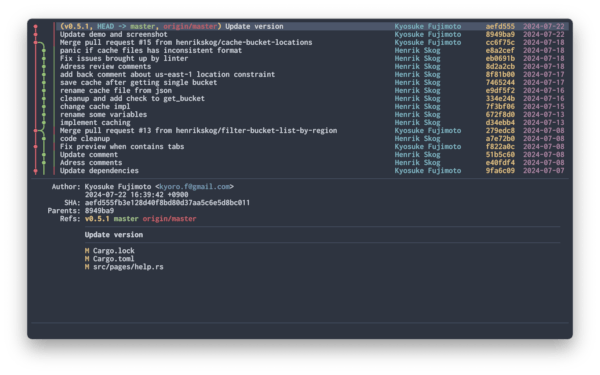Image resolution: width=600 pixels, height=375 pixels.
Task: Select the Cargo.toml changed file
Action: point(114,259)
